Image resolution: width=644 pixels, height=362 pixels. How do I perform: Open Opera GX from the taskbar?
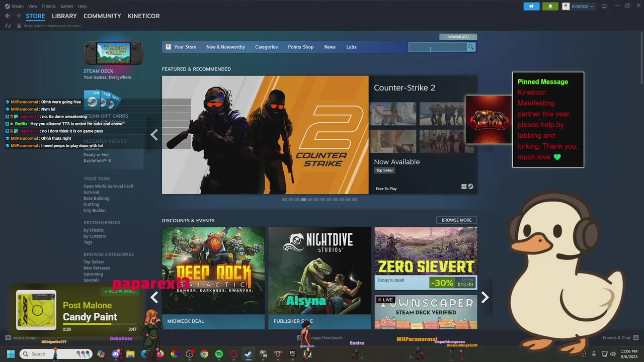click(x=233, y=354)
